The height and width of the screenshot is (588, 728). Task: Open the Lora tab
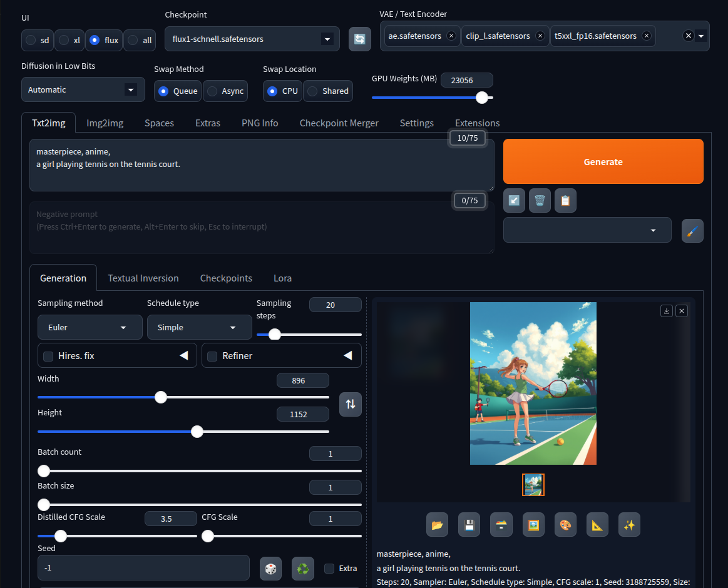click(282, 278)
